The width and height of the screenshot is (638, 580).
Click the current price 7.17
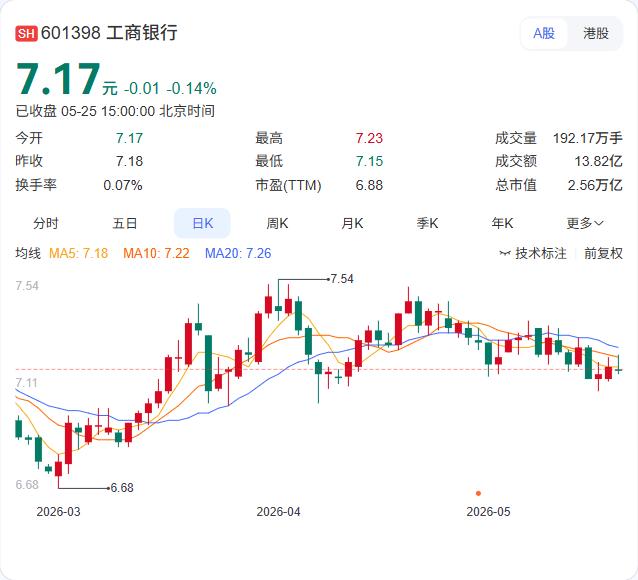tap(58, 79)
